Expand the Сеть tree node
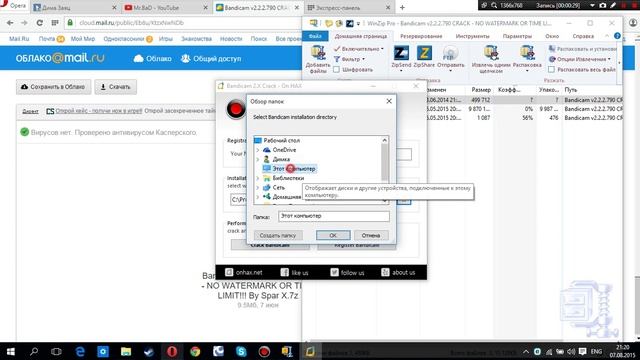 point(258,187)
